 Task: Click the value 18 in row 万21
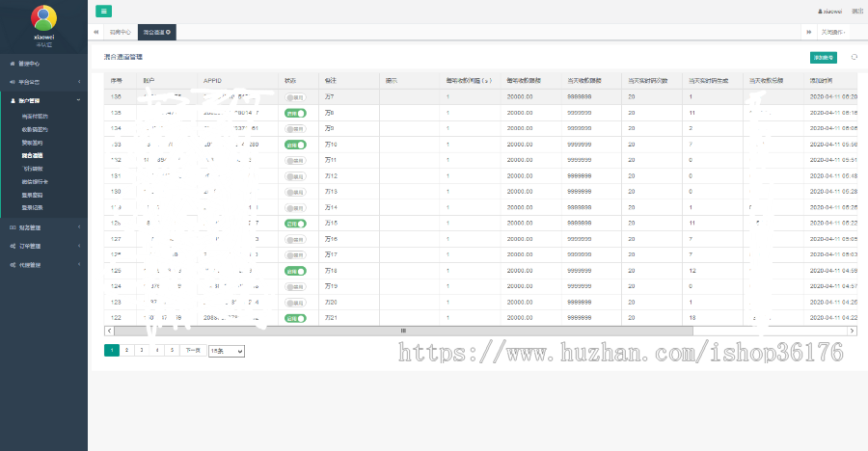pos(692,318)
